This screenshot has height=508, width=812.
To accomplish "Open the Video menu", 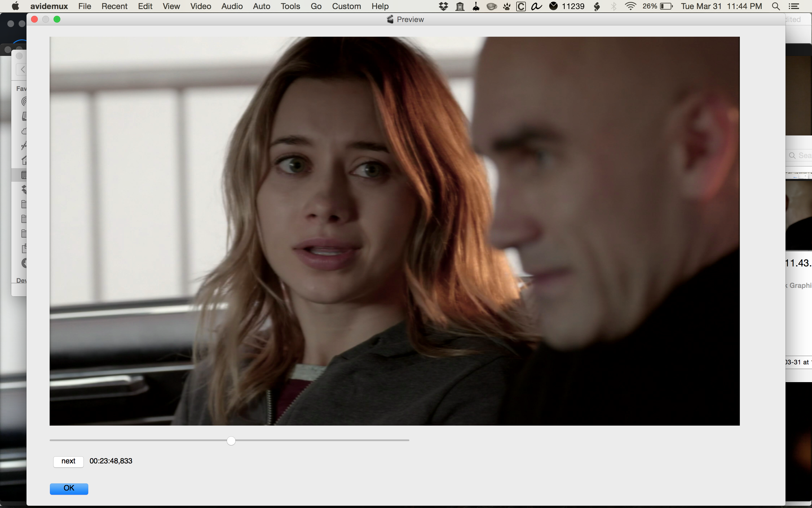I will [x=201, y=6].
